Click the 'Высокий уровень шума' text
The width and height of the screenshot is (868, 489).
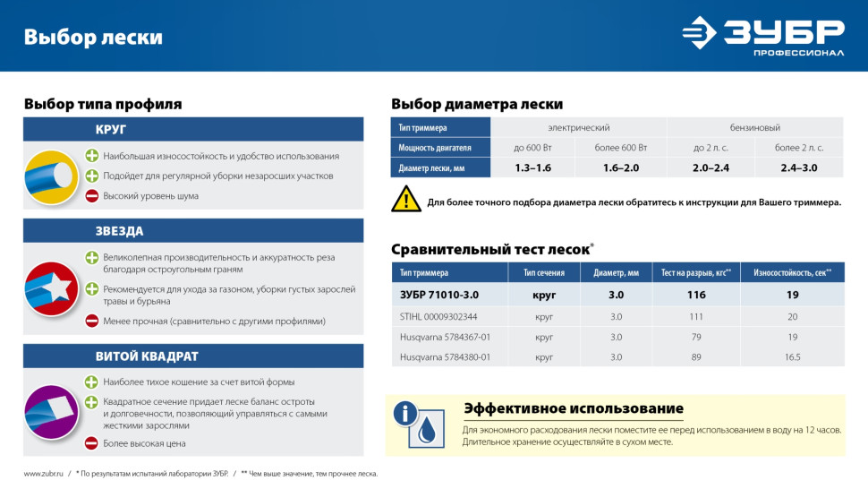pyautogui.click(x=150, y=195)
